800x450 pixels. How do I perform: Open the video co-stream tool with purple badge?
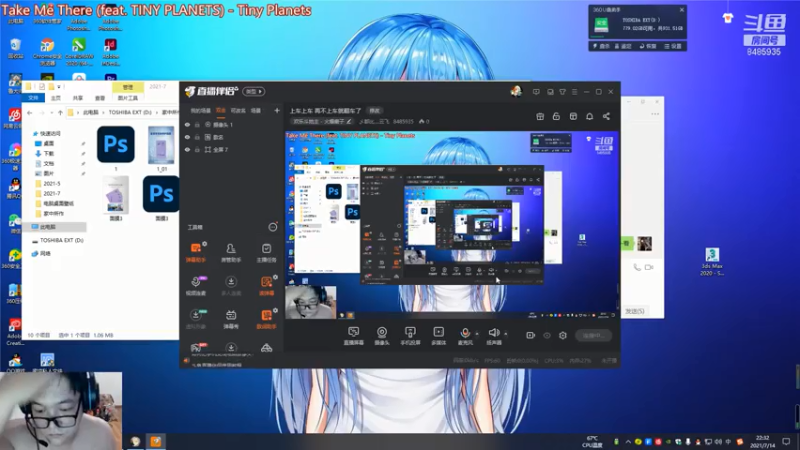tap(195, 286)
